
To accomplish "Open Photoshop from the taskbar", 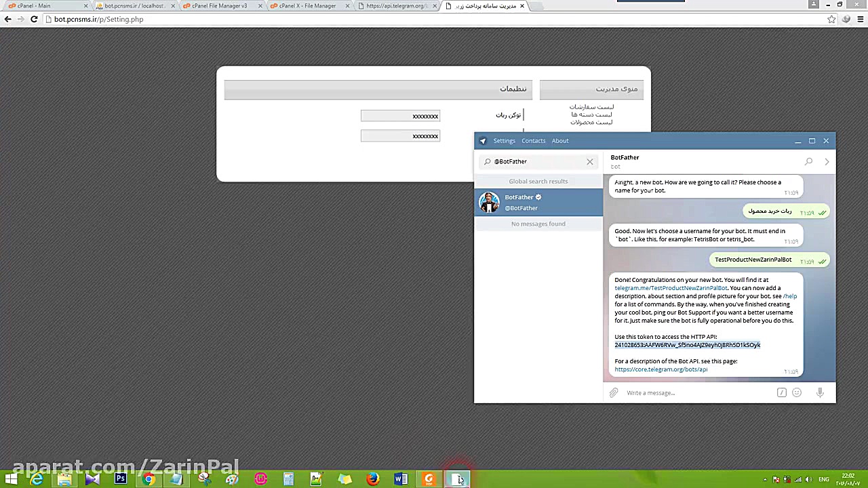I will point(120,479).
